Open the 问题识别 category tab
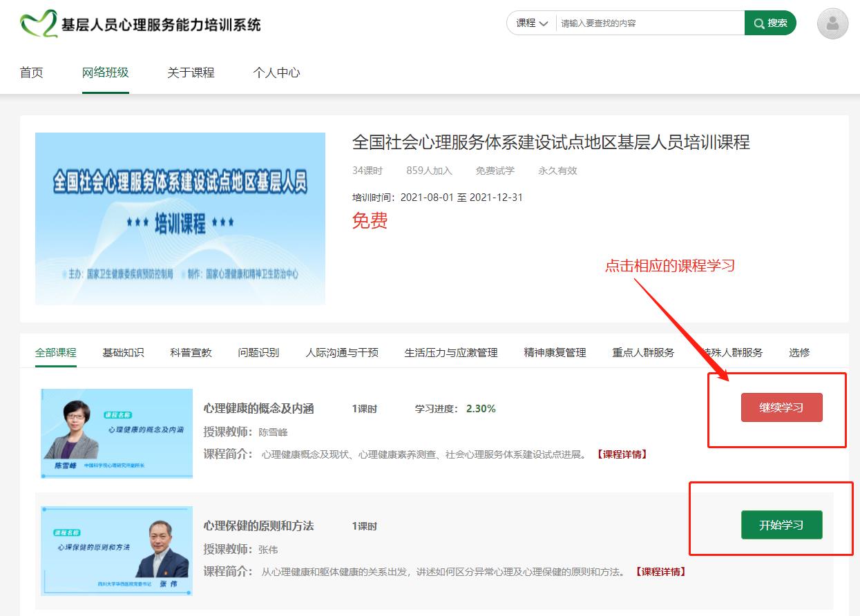This screenshot has width=860, height=616. coord(258,352)
